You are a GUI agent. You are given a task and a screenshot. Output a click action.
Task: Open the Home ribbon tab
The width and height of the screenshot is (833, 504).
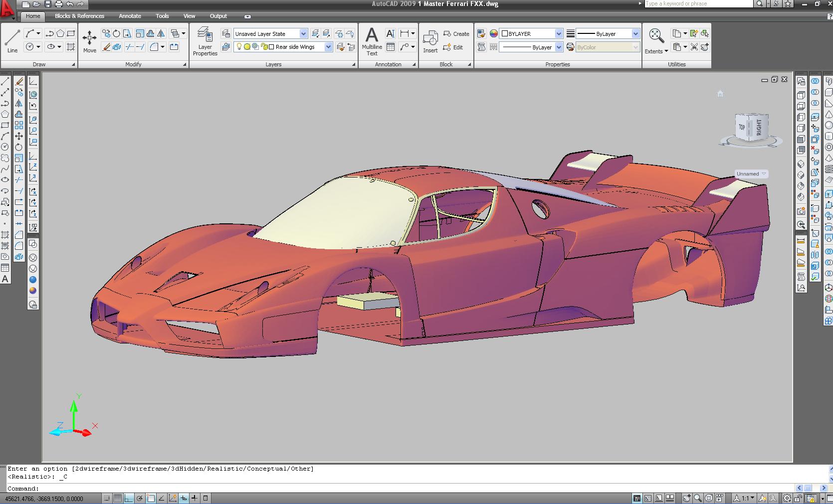click(x=33, y=16)
